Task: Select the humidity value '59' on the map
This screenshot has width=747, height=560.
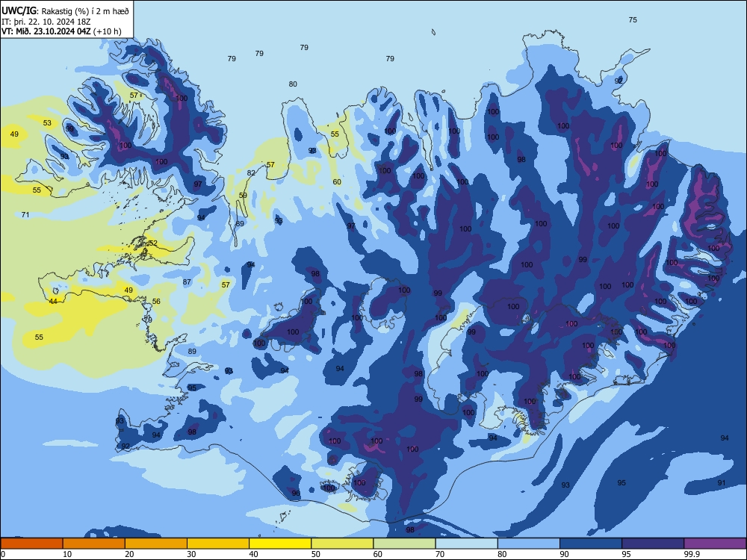Action: pyautogui.click(x=243, y=195)
